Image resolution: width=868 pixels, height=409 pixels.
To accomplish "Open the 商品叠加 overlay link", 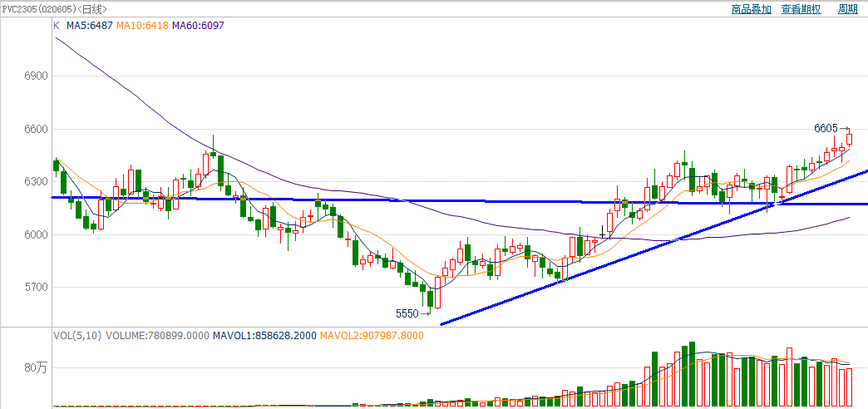I will click(x=751, y=9).
